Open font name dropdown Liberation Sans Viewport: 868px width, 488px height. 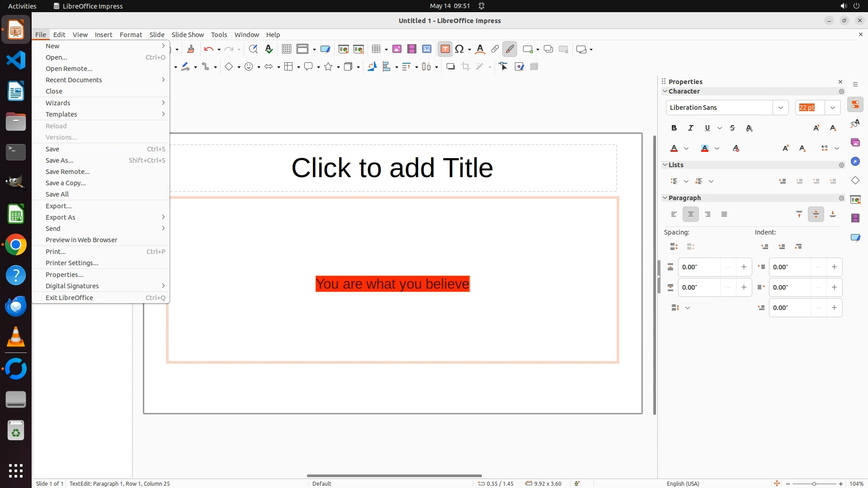(x=780, y=108)
